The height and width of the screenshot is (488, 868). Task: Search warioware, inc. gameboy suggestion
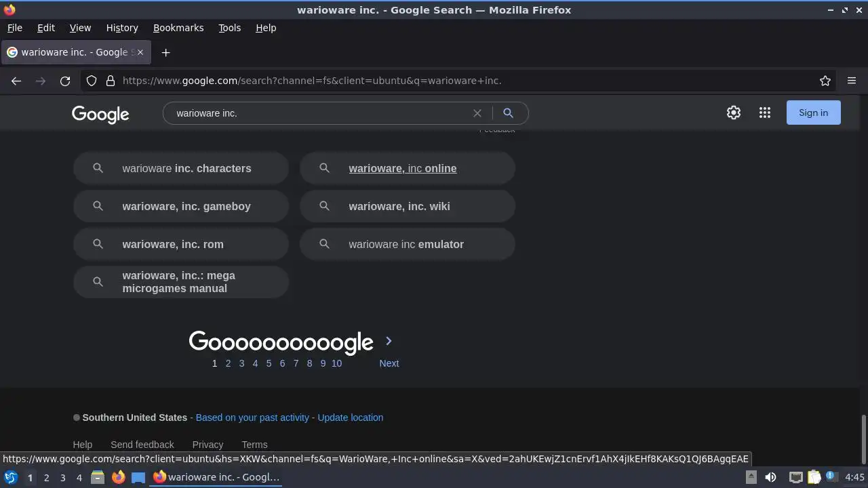tap(181, 206)
